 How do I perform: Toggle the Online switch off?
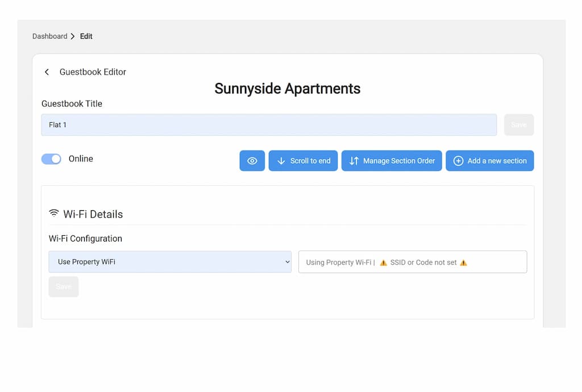pos(51,159)
